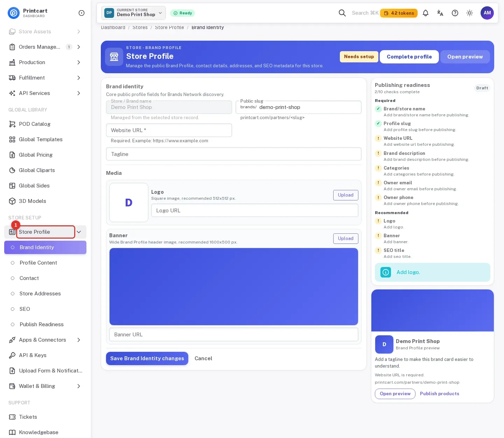The width and height of the screenshot is (504, 438).
Task: Click the help question mark icon
Action: [x=455, y=13]
